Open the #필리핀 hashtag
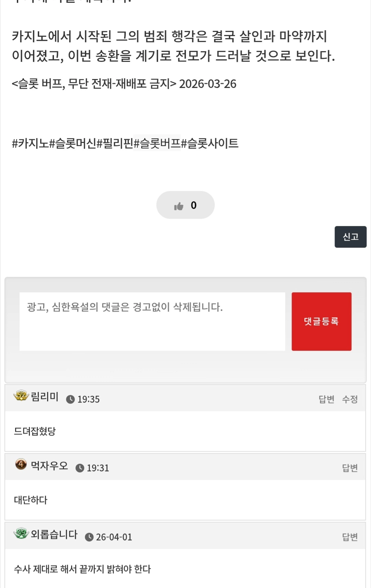 click(115, 143)
